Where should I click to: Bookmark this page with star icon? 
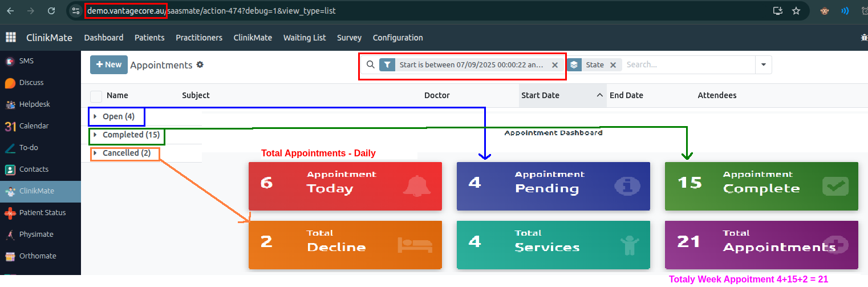point(796,11)
